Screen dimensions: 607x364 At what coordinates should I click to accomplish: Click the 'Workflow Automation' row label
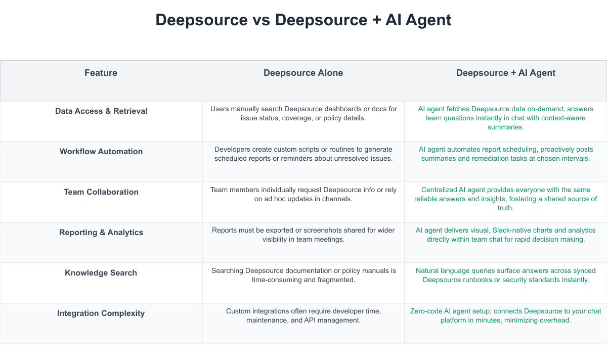click(x=101, y=151)
